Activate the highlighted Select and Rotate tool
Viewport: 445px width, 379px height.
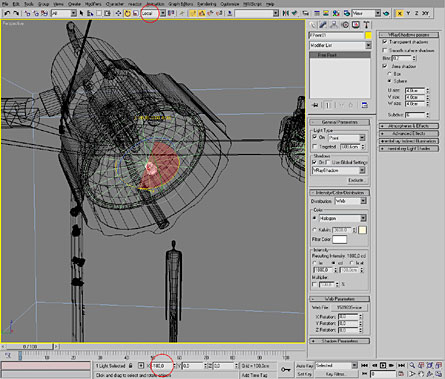[x=127, y=13]
